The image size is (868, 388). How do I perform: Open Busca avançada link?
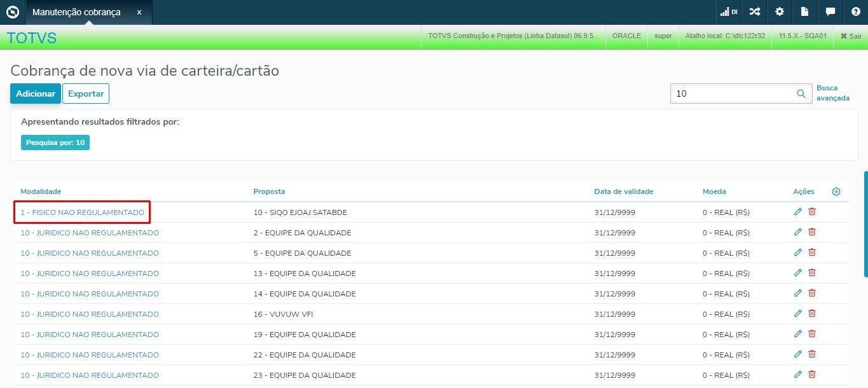point(833,93)
